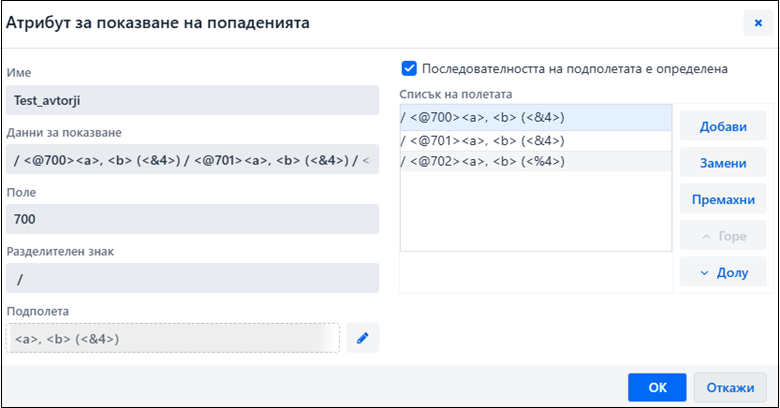Select list row / <@702><a>, <b> (<%4>)
Image resolution: width=780 pixels, height=408 pixels.
coord(536,161)
